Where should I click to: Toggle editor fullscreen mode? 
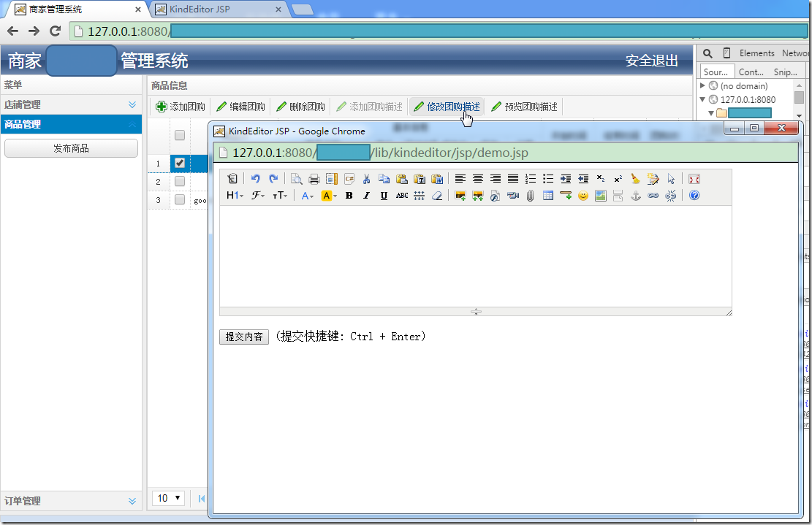[694, 179]
